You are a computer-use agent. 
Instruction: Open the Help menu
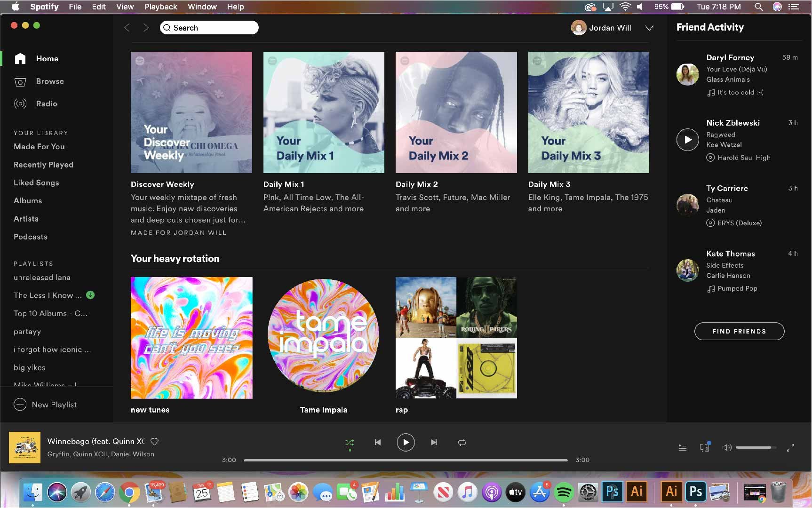235,7
